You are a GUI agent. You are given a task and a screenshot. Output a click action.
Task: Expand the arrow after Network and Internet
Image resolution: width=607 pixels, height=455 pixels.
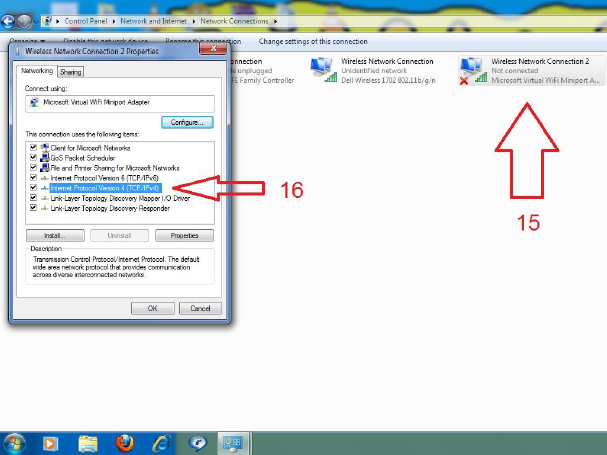[194, 21]
